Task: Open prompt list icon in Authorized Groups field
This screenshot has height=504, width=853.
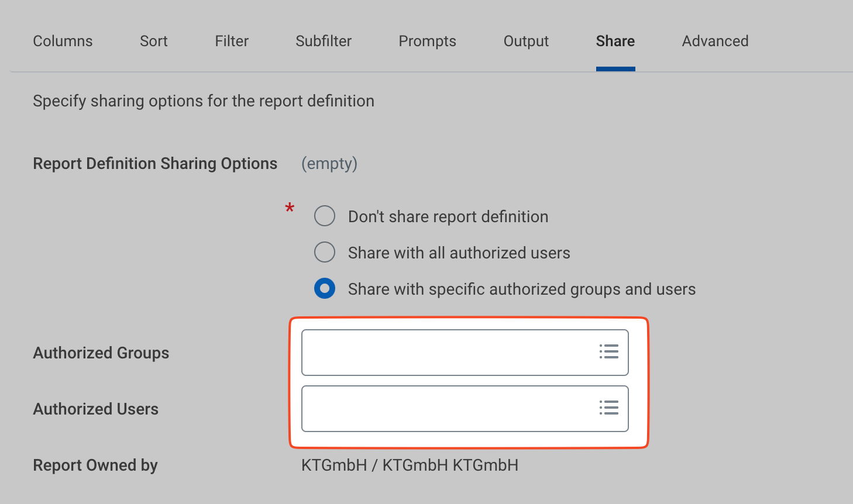Action: click(x=608, y=351)
